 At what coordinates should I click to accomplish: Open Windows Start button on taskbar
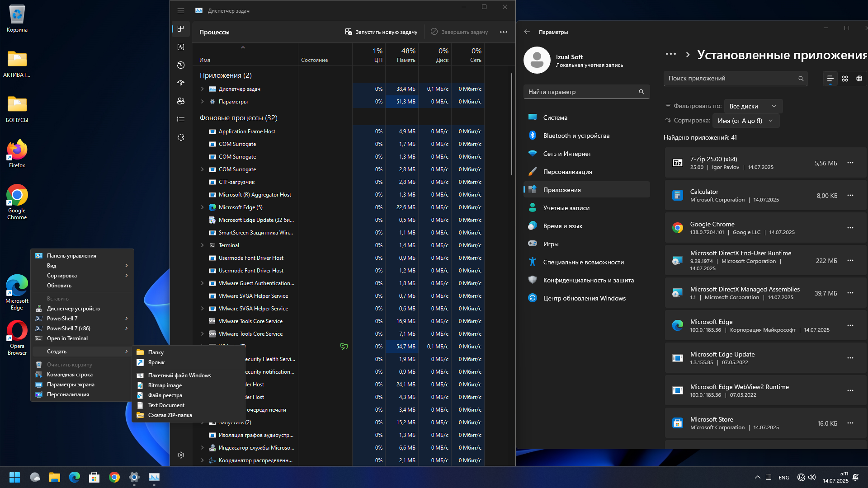[14, 477]
